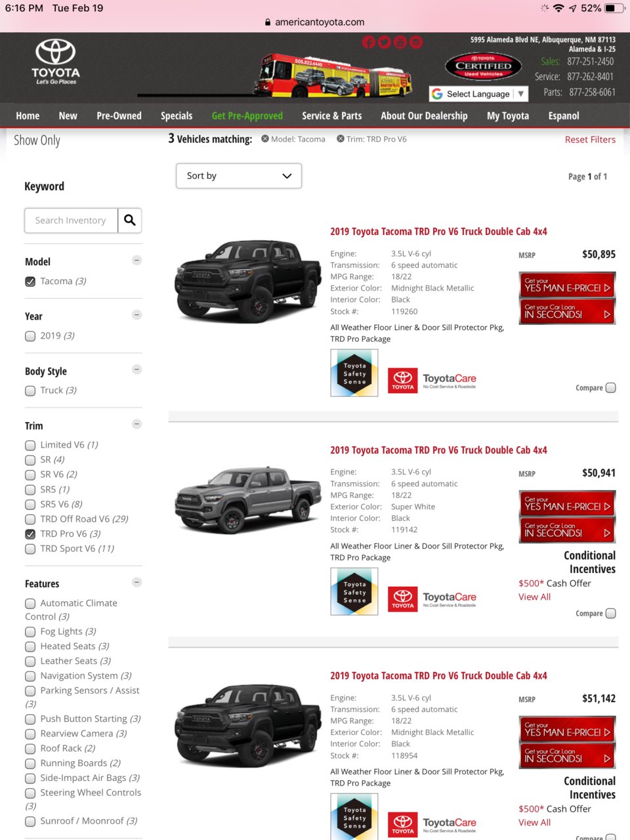Open photo of black Tacoma stock 118954

pos(247,724)
